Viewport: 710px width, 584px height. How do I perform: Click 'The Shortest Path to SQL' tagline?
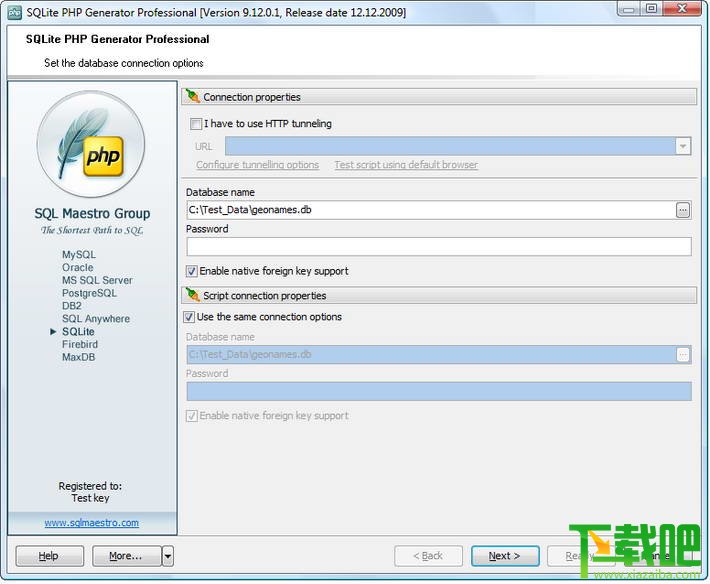pos(92,230)
